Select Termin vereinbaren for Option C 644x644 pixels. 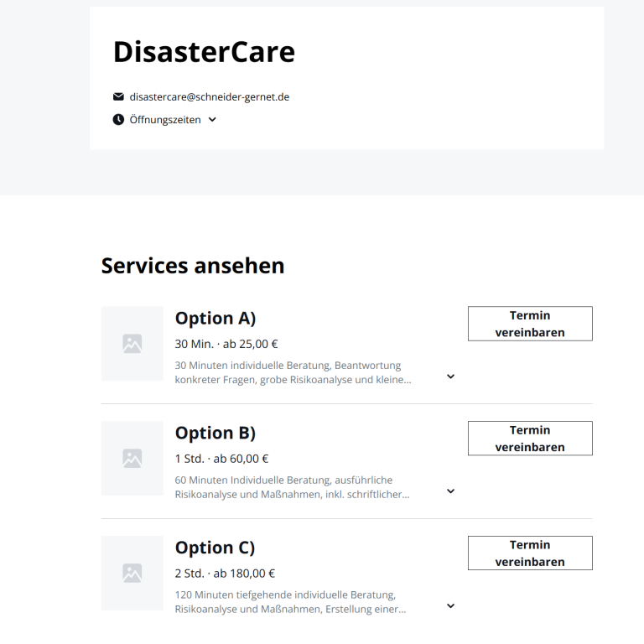pyautogui.click(x=530, y=553)
